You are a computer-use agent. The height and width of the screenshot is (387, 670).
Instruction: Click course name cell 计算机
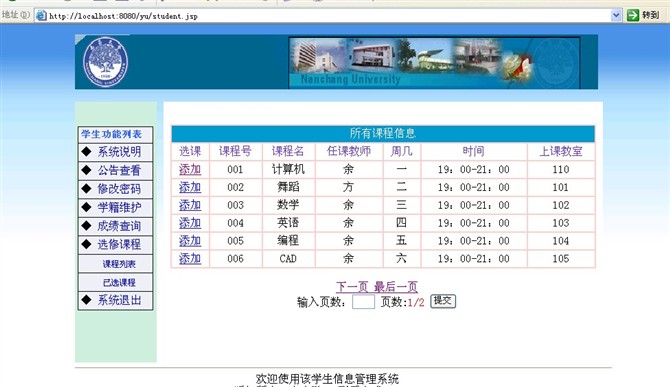(288, 170)
